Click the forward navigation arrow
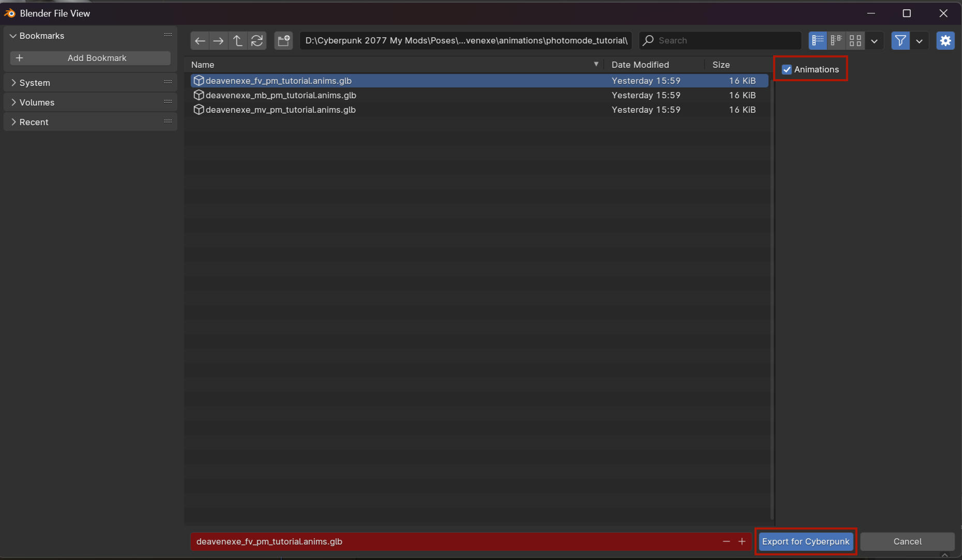 coord(219,40)
